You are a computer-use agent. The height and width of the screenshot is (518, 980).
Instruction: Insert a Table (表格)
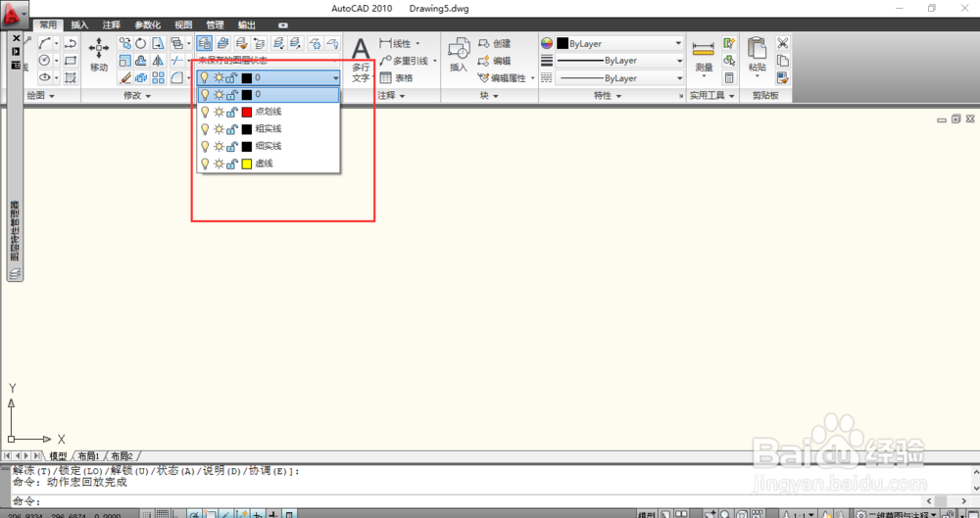[x=396, y=78]
